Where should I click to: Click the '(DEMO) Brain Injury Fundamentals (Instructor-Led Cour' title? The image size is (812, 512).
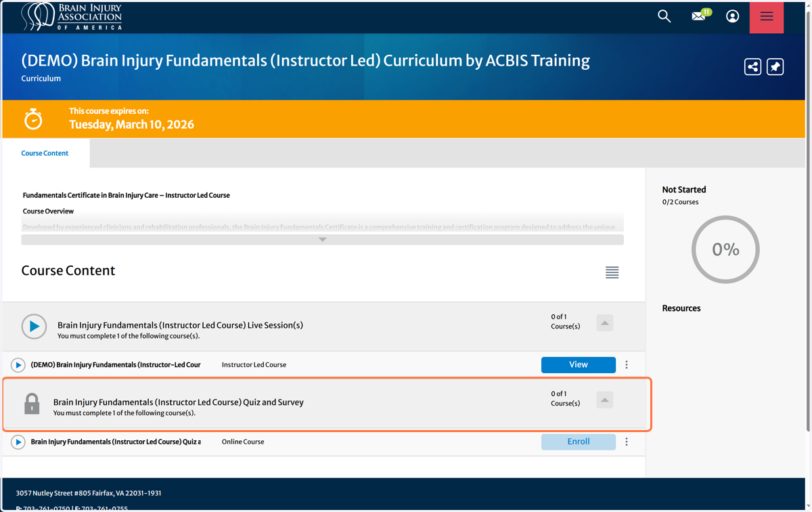[x=116, y=364]
